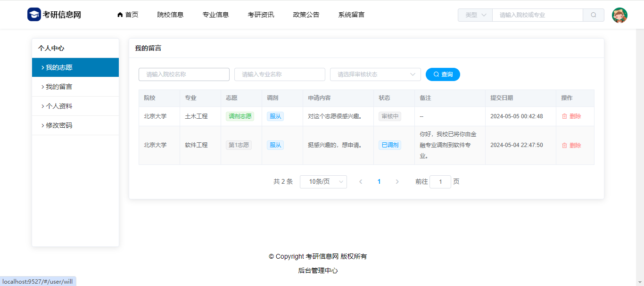Image resolution: width=644 pixels, height=286 pixels.
Task: Open the 院校信息 menu
Action: click(170, 15)
